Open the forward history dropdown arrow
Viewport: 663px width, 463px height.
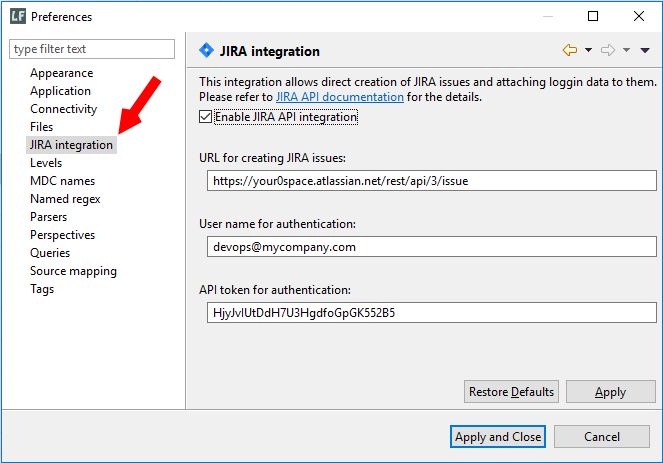tap(626, 50)
